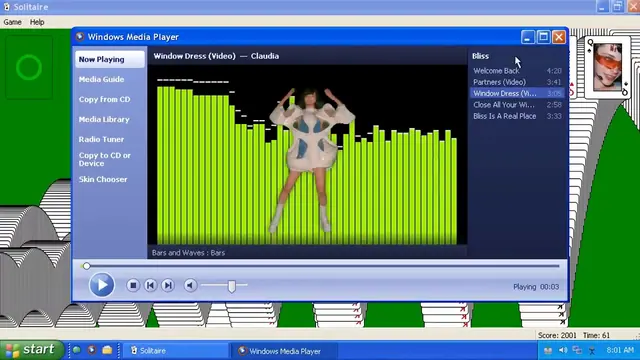Click the Bliss playlist title

[x=480, y=56]
